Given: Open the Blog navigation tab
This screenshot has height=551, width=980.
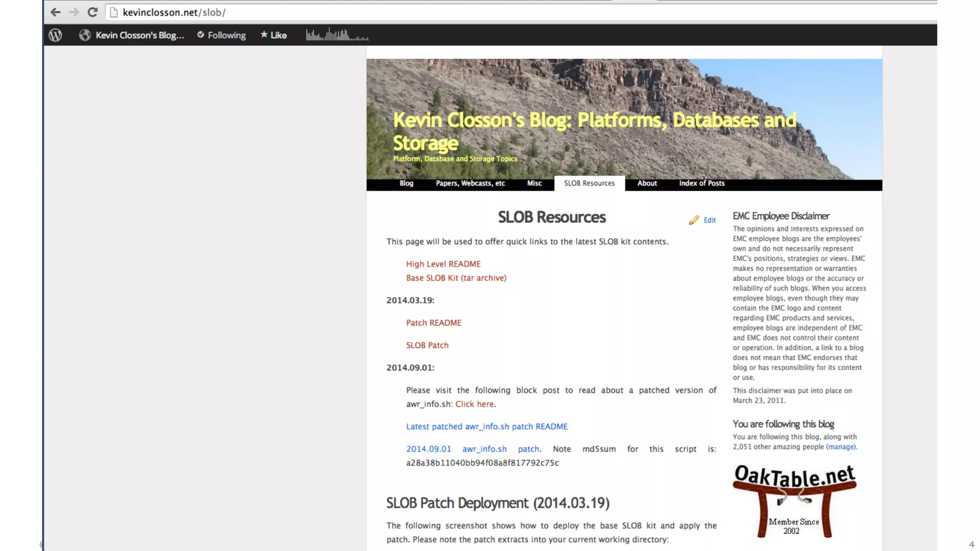Looking at the screenshot, I should click(x=406, y=183).
